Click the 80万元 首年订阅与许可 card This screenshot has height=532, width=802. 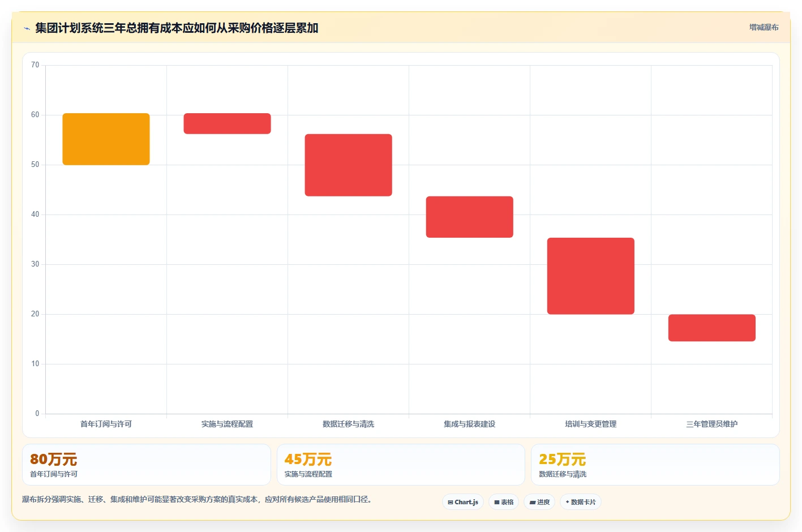click(x=147, y=465)
